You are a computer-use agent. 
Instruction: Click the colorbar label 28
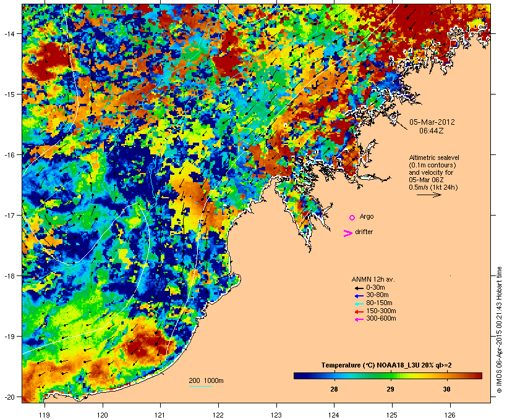[334, 389]
